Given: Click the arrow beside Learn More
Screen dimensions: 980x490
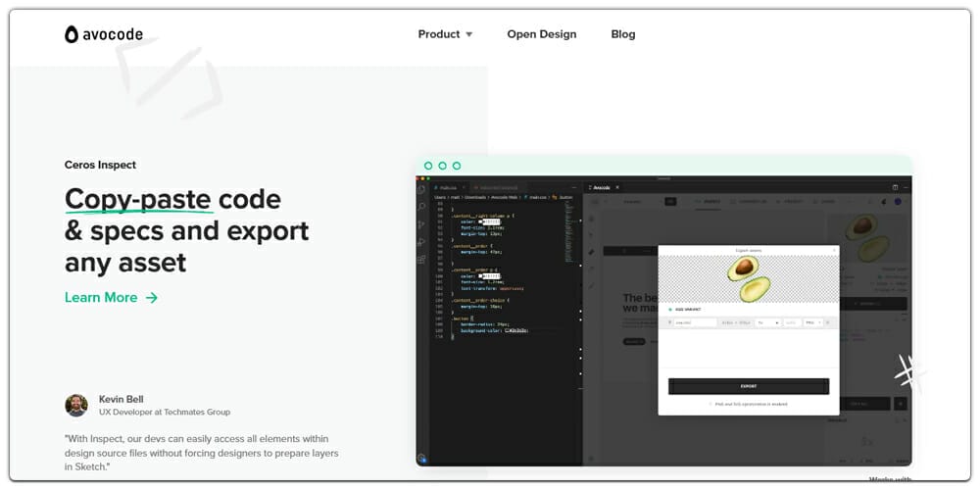Looking at the screenshot, I should [x=152, y=298].
